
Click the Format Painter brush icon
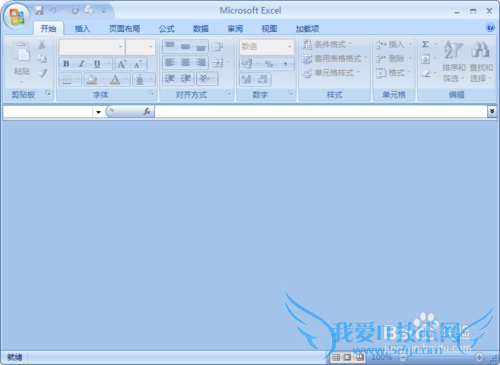point(42,73)
